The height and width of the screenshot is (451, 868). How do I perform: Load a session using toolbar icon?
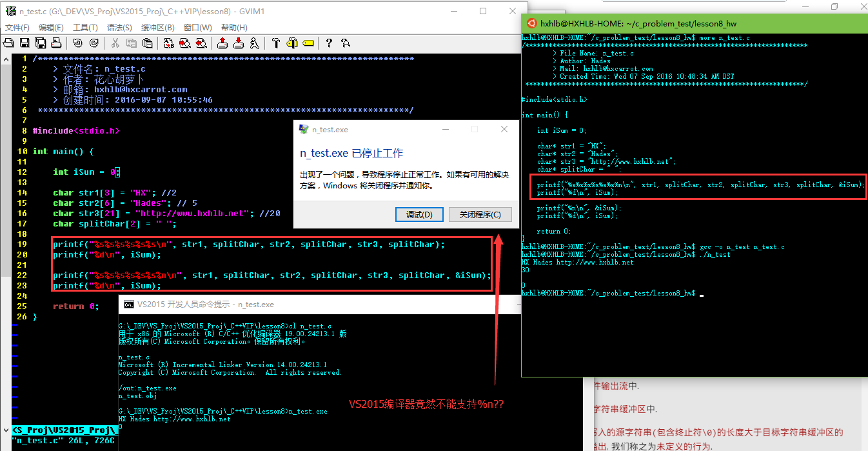tap(222, 43)
